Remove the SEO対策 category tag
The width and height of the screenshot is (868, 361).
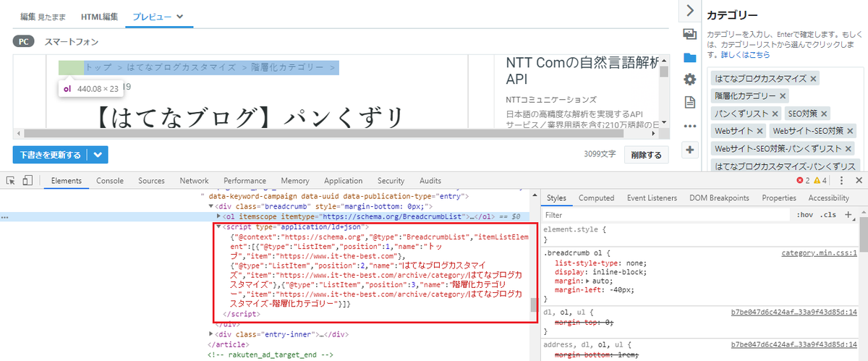click(824, 114)
